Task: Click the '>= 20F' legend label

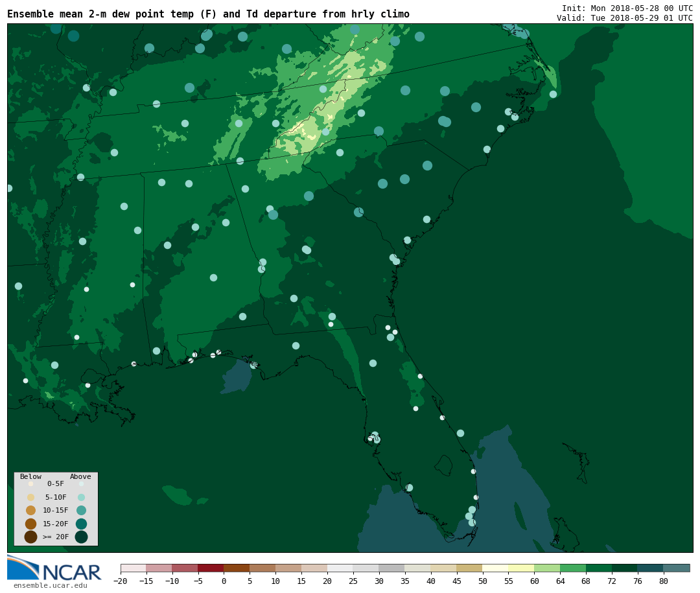Action: click(x=56, y=537)
